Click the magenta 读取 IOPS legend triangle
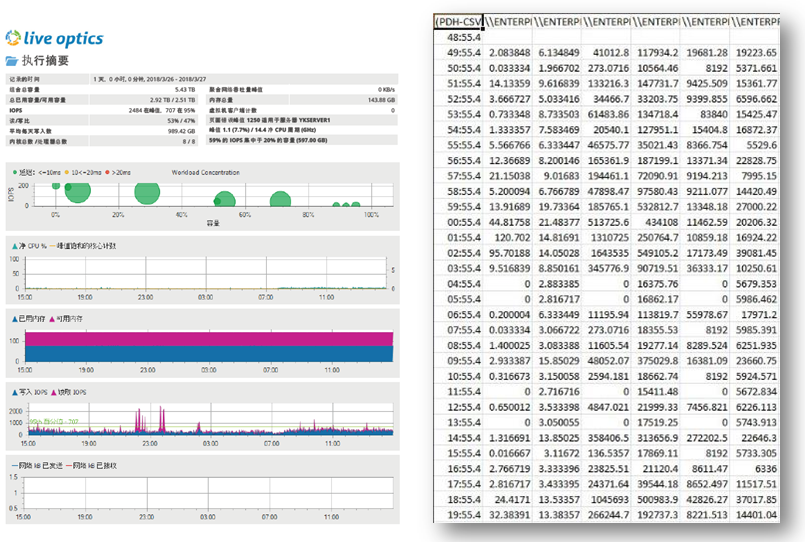Viewport: 805px width, 542px height. (x=53, y=393)
